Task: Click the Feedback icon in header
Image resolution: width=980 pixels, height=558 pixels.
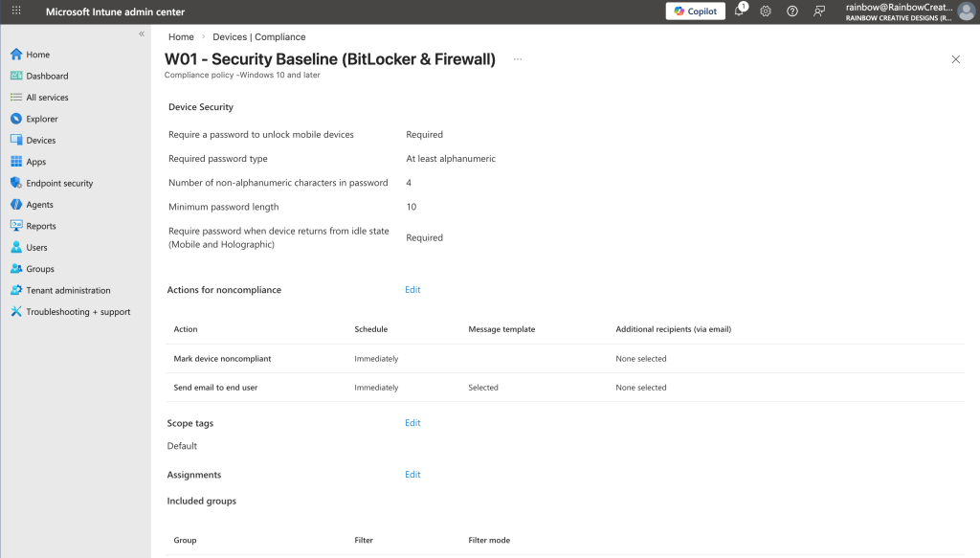Action: click(x=819, y=11)
